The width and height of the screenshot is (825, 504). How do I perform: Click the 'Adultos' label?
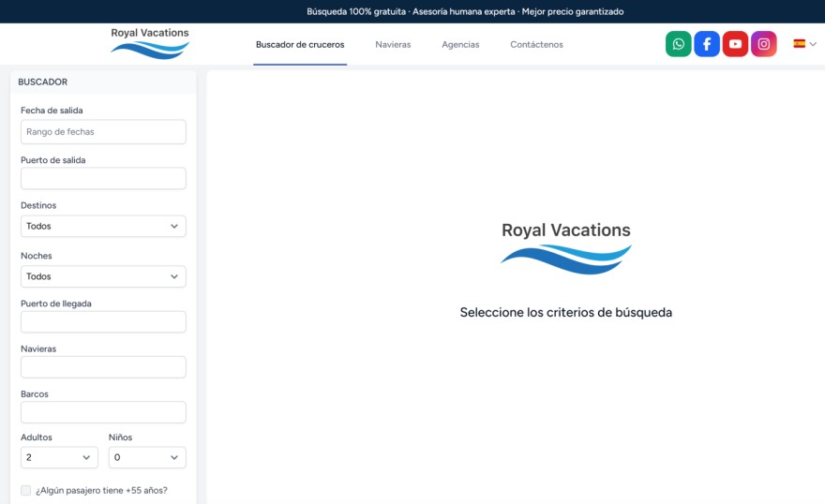click(x=37, y=437)
